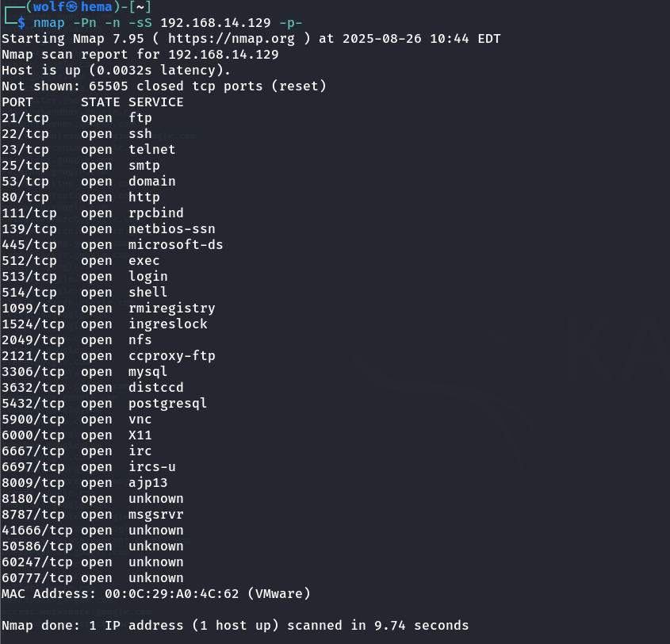
Task: Click the 5432/tcp postgresql row
Action: pyautogui.click(x=104, y=403)
